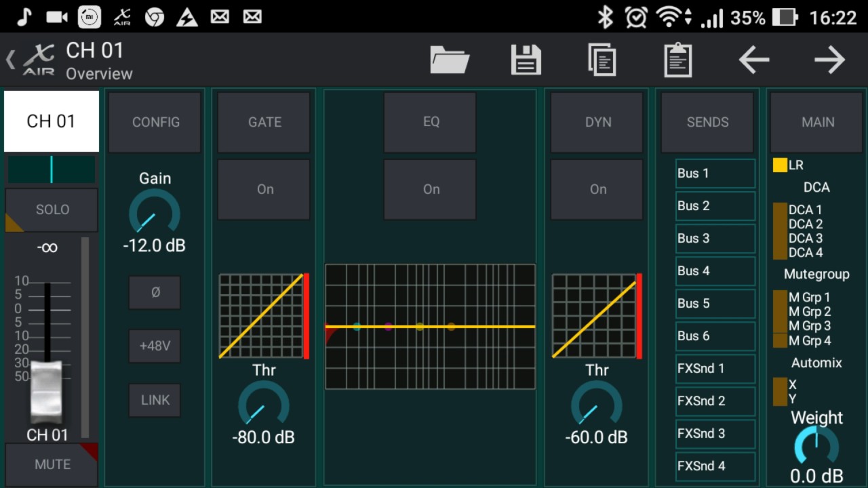The height and width of the screenshot is (488, 868).
Task: Select the Bus 6 send
Action: click(715, 336)
